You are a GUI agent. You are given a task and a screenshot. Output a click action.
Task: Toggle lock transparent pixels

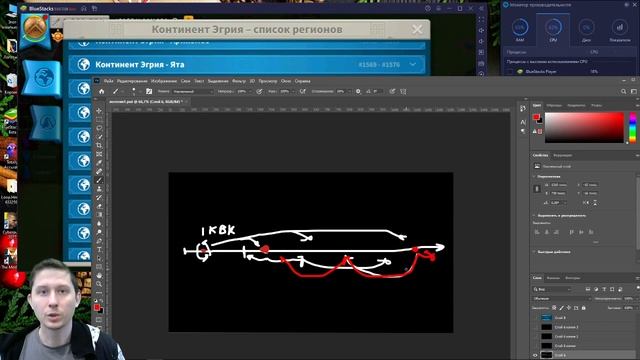coord(554,308)
